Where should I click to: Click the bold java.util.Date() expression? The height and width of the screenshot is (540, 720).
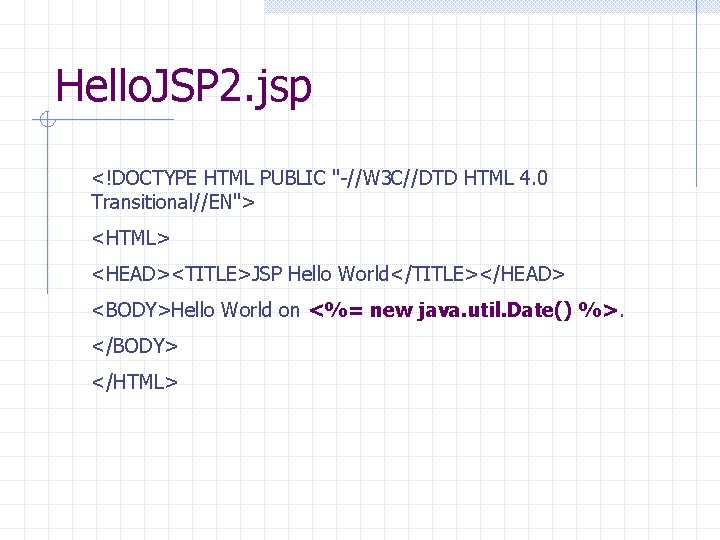(464, 310)
